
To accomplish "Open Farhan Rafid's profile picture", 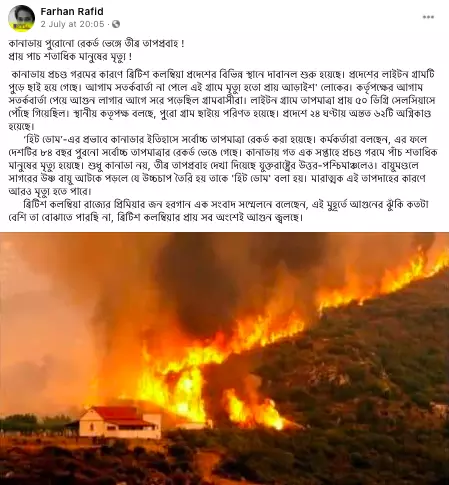I will [x=21, y=18].
